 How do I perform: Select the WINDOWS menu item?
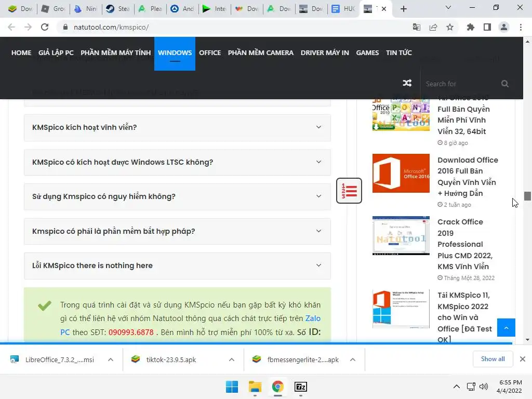click(x=175, y=54)
